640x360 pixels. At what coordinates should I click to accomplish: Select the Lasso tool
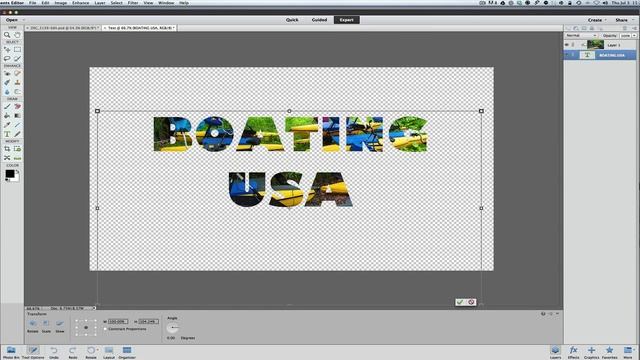(7, 59)
